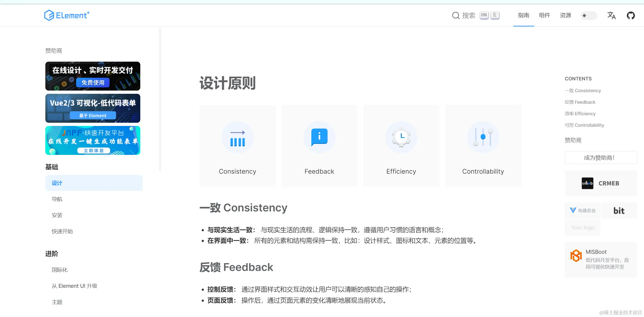Open the JNPF 快速开发平台 banner
Viewport: 644px width, 317px height.
tap(93, 140)
